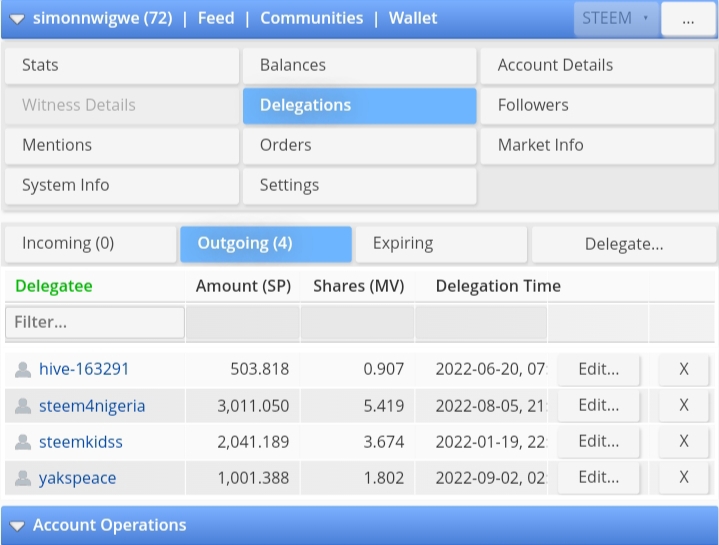
Task: Remove the steem4nigeria delegation with X
Action: pos(684,406)
